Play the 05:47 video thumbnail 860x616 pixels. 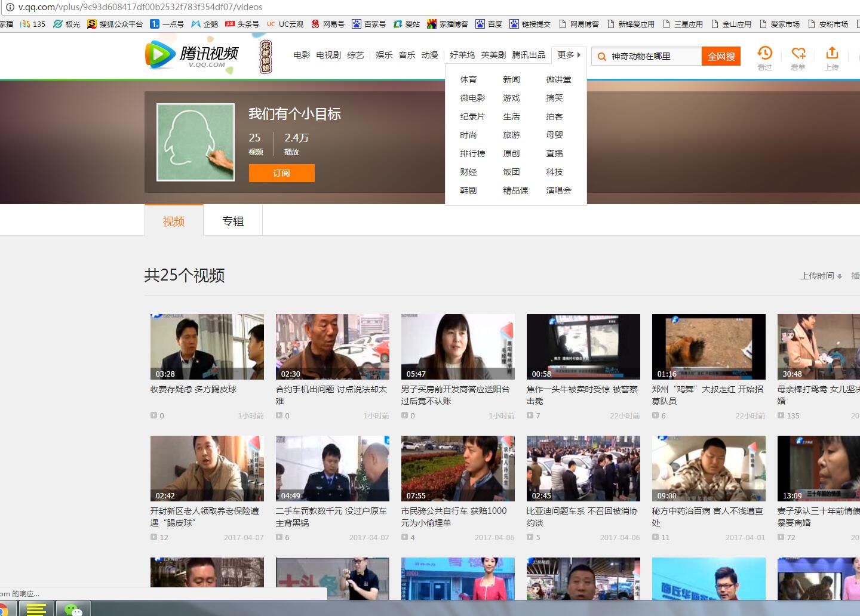458,347
